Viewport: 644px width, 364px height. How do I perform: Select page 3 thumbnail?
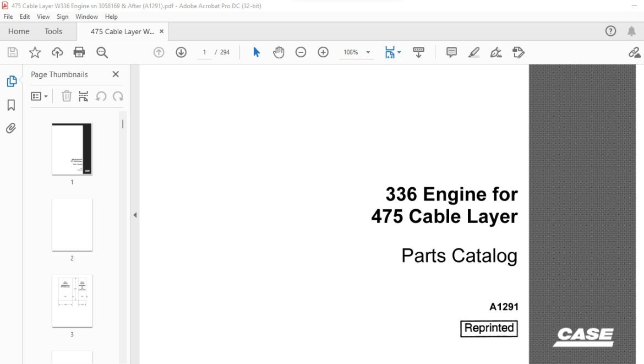[72, 301]
